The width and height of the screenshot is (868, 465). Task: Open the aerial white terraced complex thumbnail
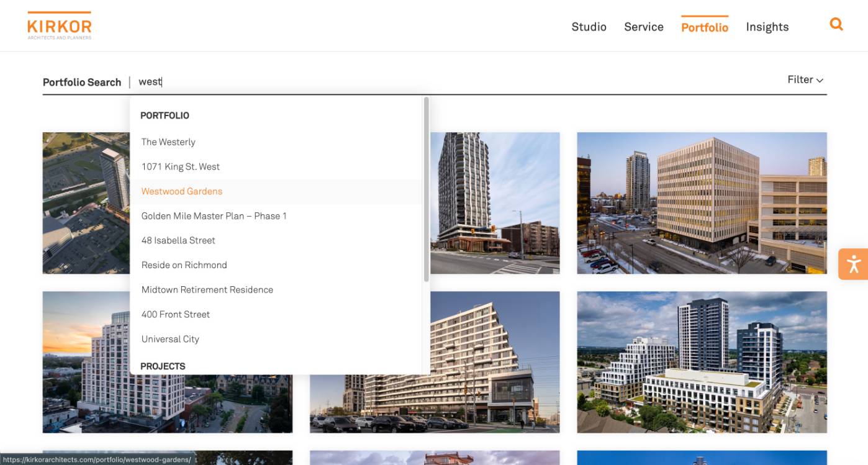click(702, 362)
